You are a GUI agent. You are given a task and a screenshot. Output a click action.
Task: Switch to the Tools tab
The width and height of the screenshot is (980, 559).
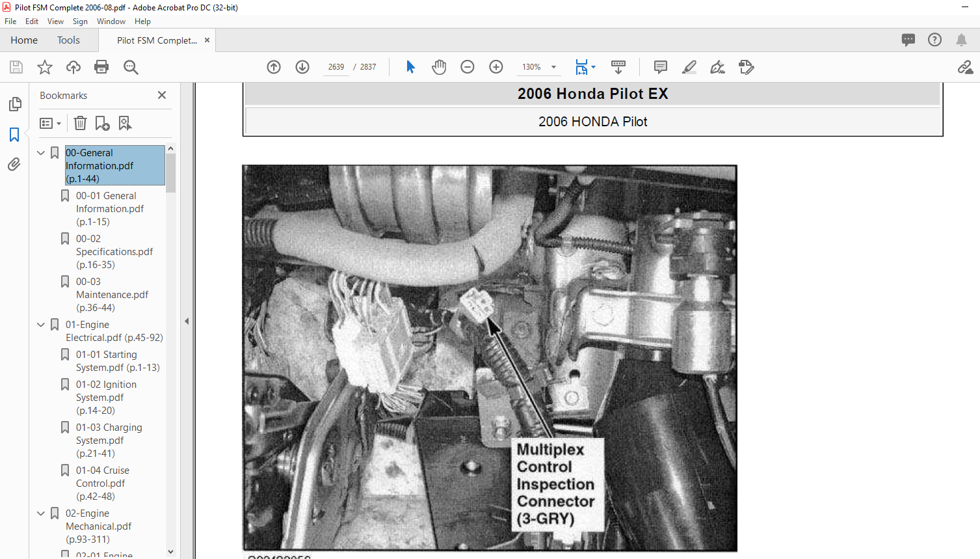point(68,40)
